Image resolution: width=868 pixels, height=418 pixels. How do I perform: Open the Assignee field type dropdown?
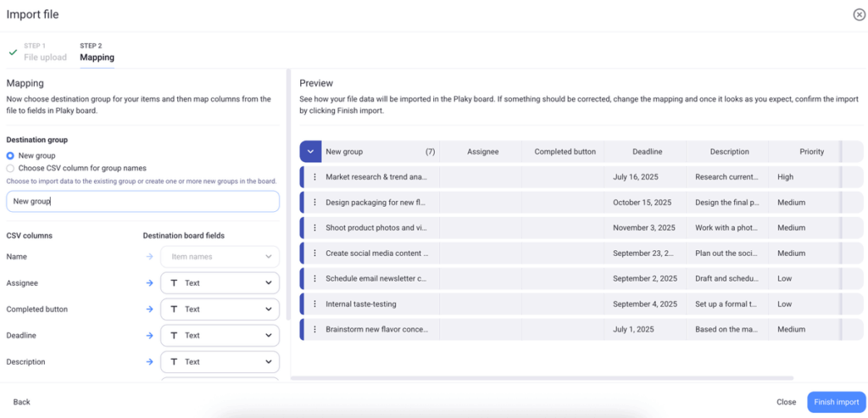(220, 283)
